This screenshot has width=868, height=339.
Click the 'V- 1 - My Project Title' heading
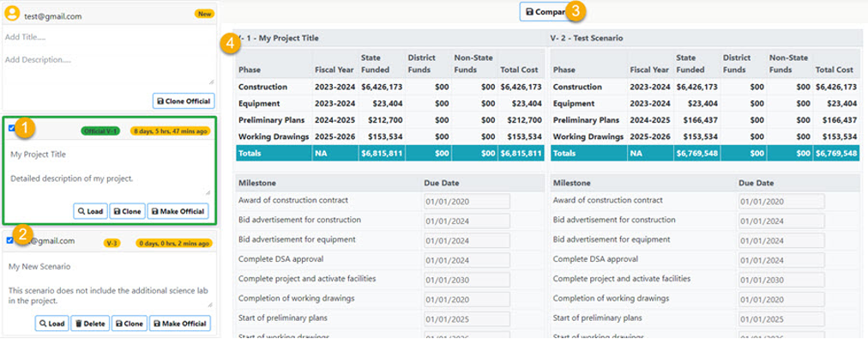[279, 39]
